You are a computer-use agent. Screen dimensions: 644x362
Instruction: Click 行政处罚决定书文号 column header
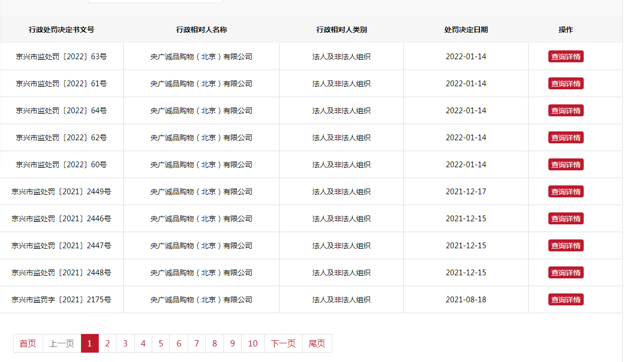[x=61, y=30]
